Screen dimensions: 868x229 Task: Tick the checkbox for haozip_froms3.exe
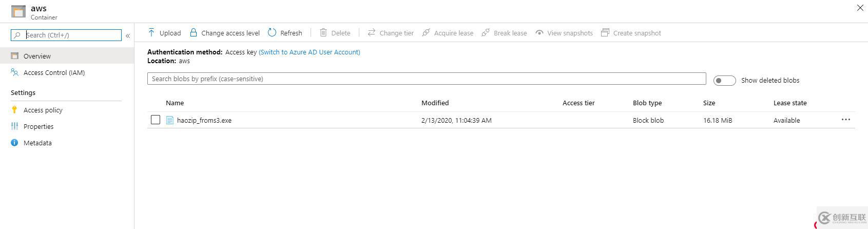pyautogui.click(x=156, y=120)
